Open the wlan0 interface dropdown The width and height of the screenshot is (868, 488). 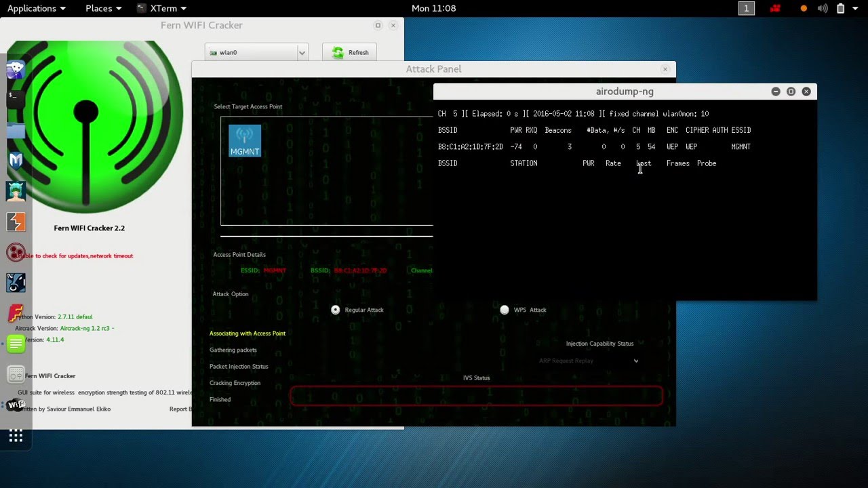click(256, 52)
